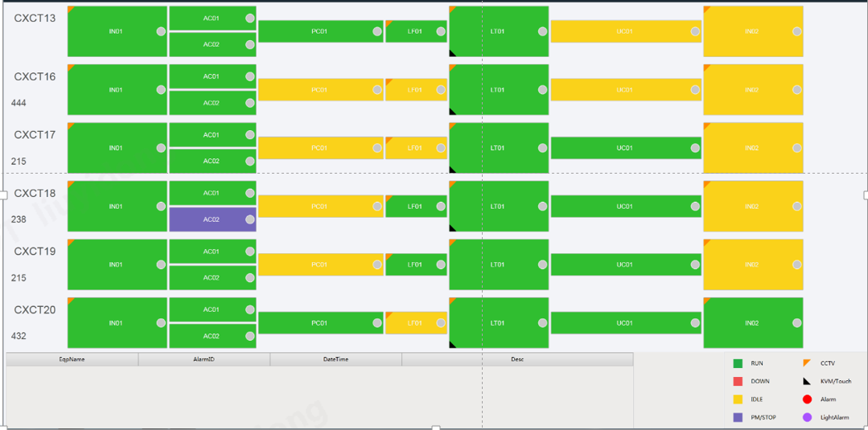The image size is (868, 430).
Task: Toggle the status circle on CXCT19 PC01
Action: point(377,265)
